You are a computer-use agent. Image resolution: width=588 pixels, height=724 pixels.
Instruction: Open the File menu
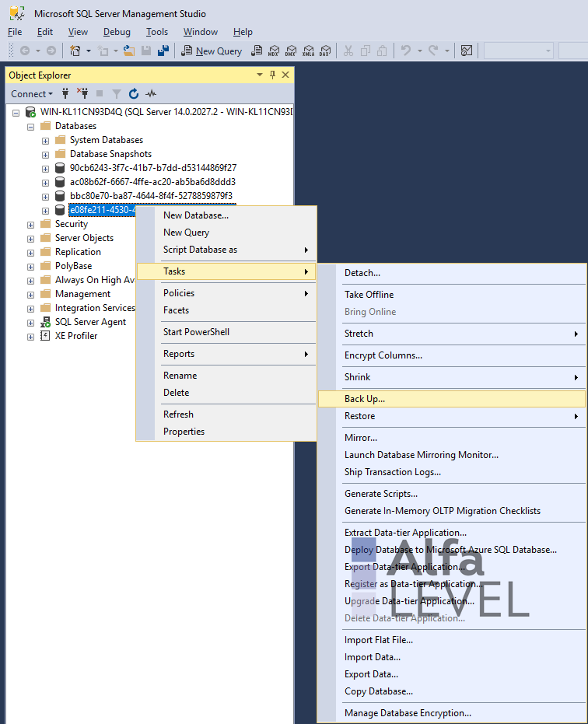coord(15,32)
